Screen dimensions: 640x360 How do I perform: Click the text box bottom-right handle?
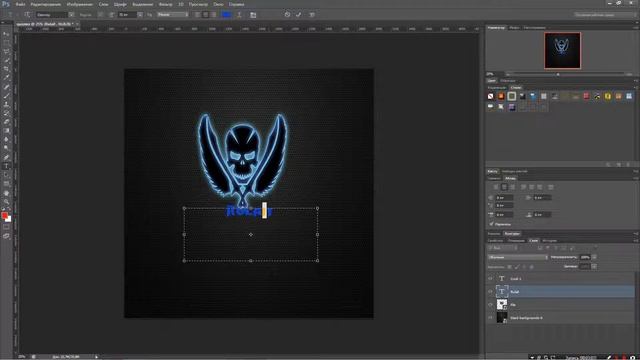(x=318, y=260)
